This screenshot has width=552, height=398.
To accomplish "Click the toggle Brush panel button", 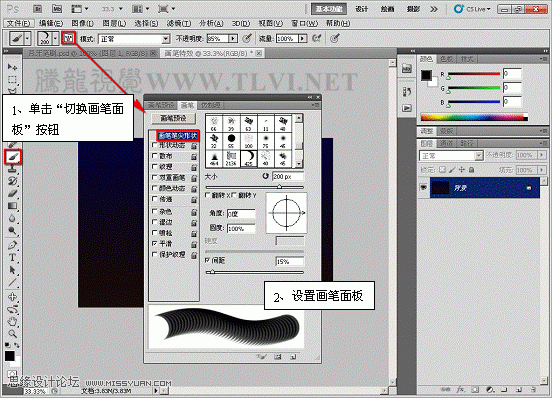I will click(69, 38).
